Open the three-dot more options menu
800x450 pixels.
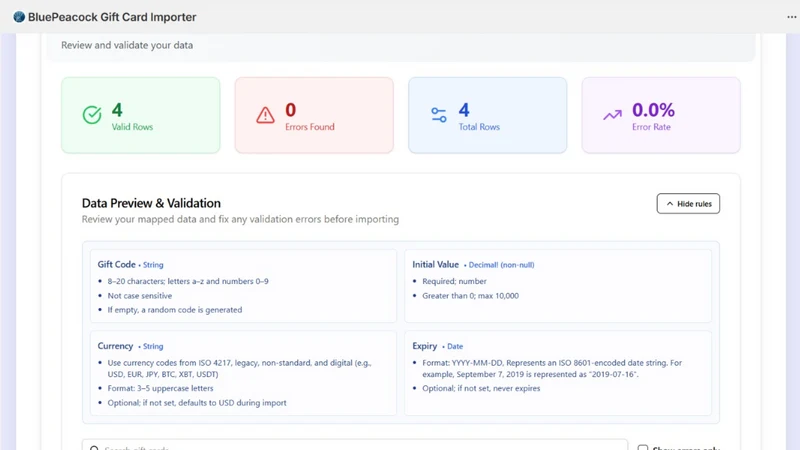pos(791,17)
